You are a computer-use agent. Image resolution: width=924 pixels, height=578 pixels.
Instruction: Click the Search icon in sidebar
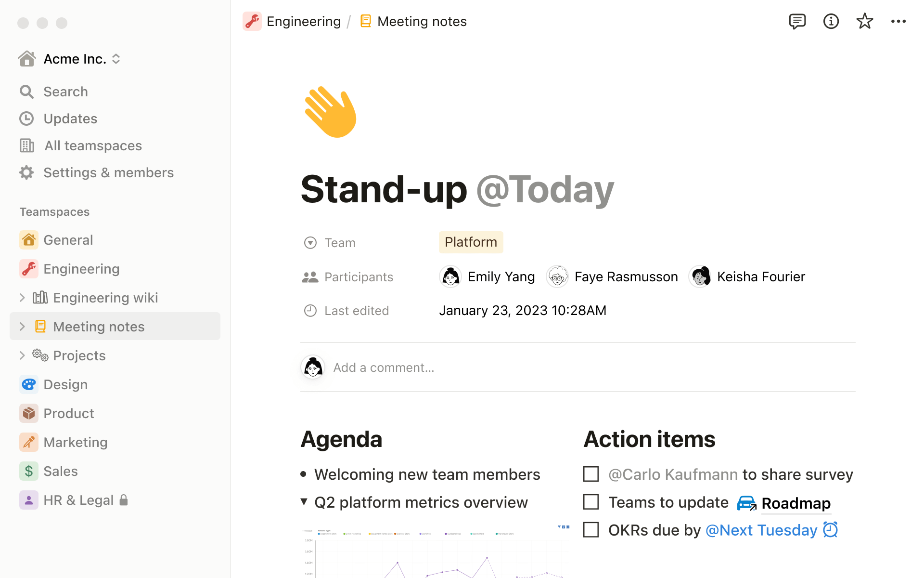(x=26, y=91)
